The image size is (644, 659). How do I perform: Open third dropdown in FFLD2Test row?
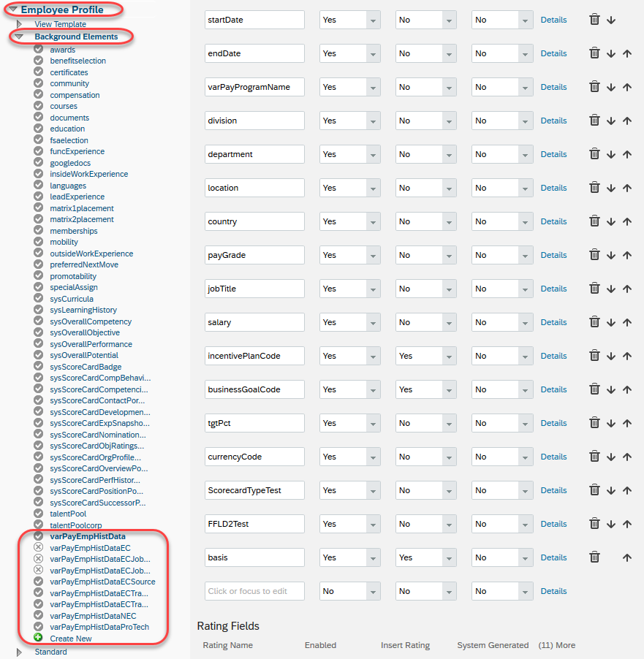pyautogui.click(x=502, y=524)
